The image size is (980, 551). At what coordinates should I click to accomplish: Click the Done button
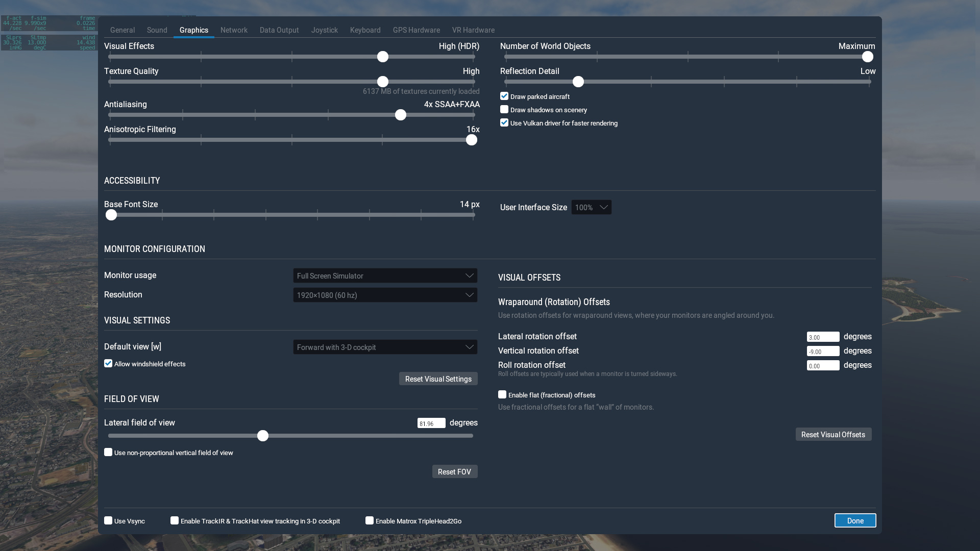click(855, 520)
